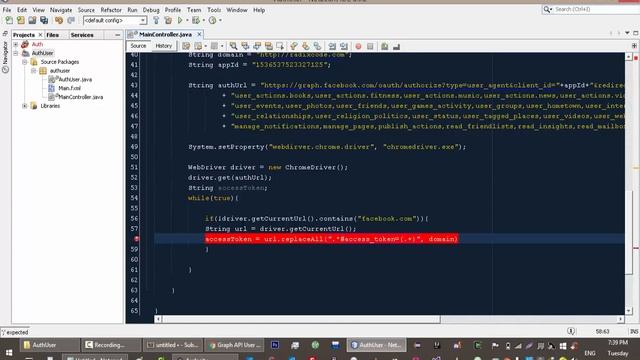
Task: Open the dropdown arrow beside Debug Project
Action: pos(204,20)
